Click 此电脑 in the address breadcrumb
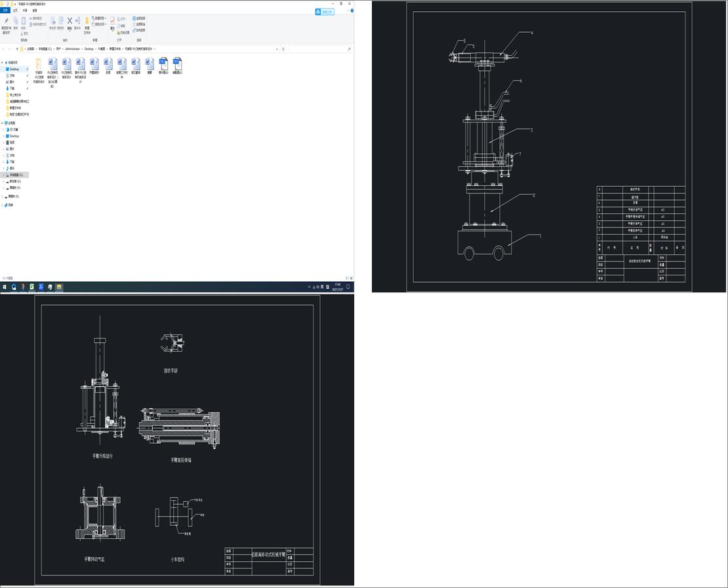Screen dimensions: 728x588 click(31, 49)
